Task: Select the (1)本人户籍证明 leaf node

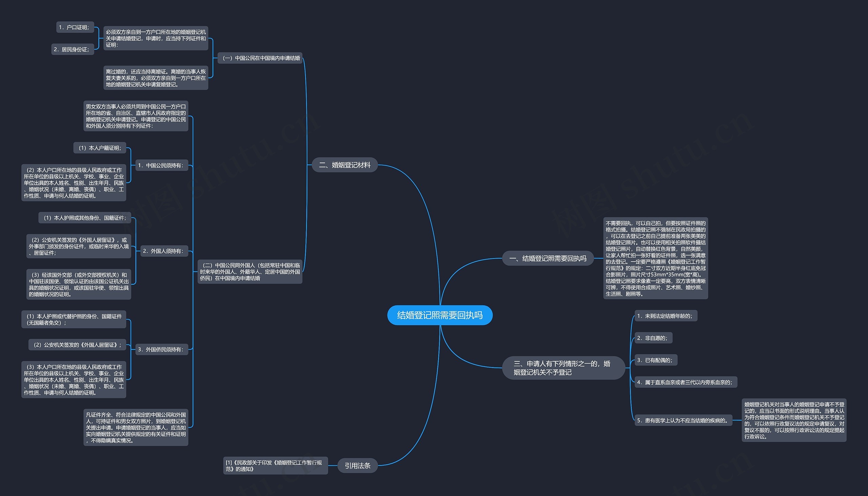Action: click(100, 148)
